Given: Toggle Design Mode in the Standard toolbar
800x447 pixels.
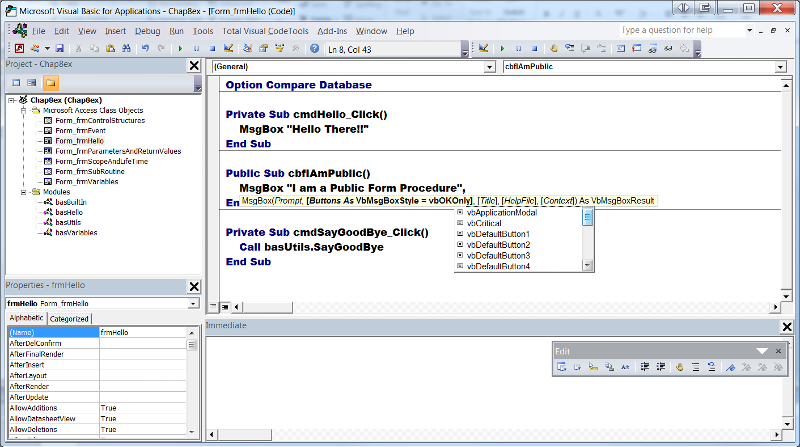Looking at the screenshot, I should click(228, 48).
